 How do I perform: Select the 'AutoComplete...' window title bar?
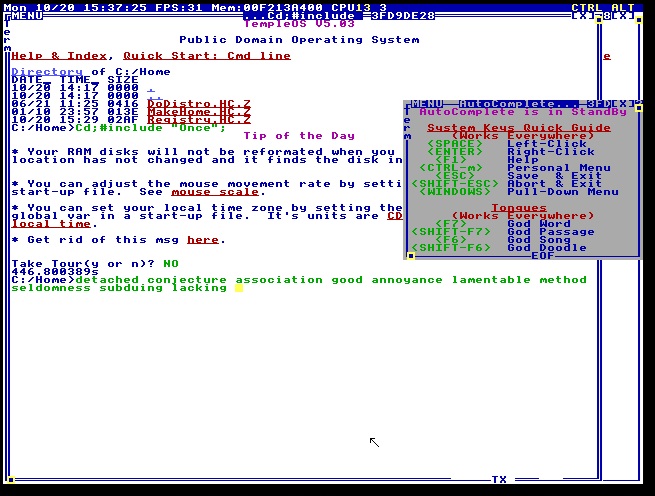point(519,104)
